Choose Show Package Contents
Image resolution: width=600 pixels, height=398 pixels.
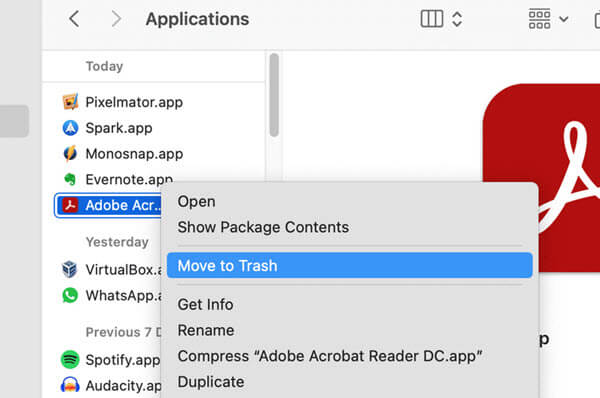tap(263, 227)
